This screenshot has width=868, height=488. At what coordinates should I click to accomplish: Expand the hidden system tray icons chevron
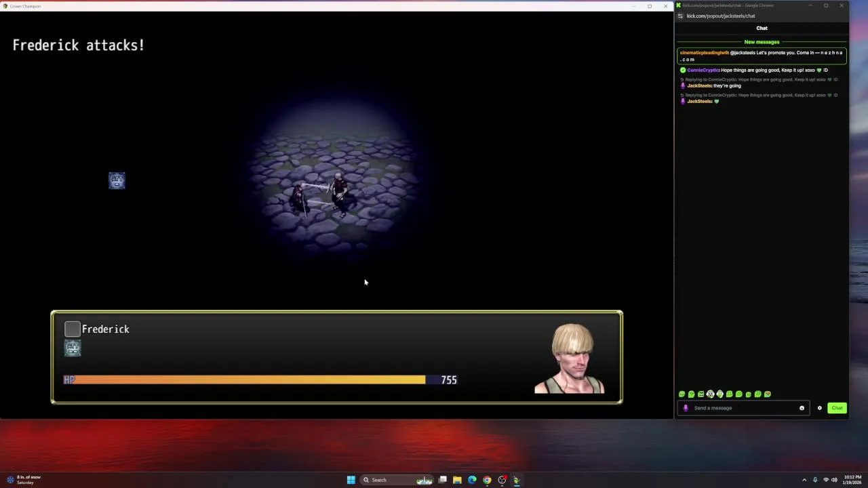(x=804, y=480)
